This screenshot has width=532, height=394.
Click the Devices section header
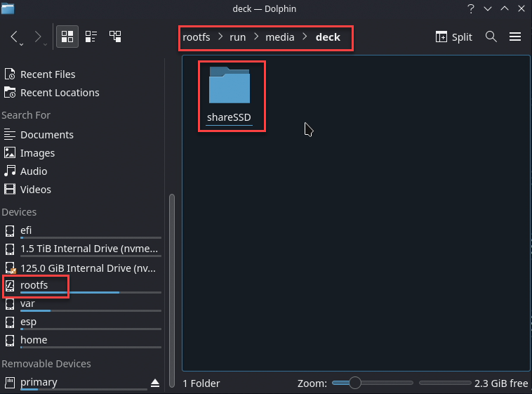pyautogui.click(x=19, y=212)
